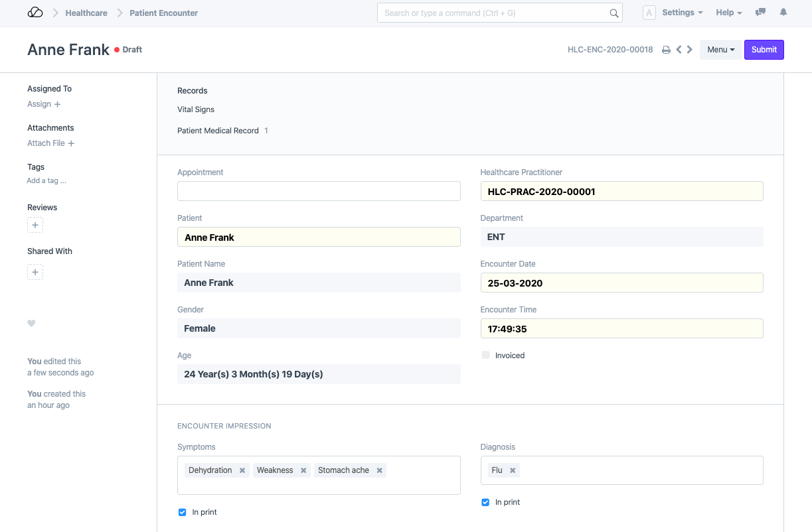Navigate to Healthcare via the breadcrumb

(86, 13)
